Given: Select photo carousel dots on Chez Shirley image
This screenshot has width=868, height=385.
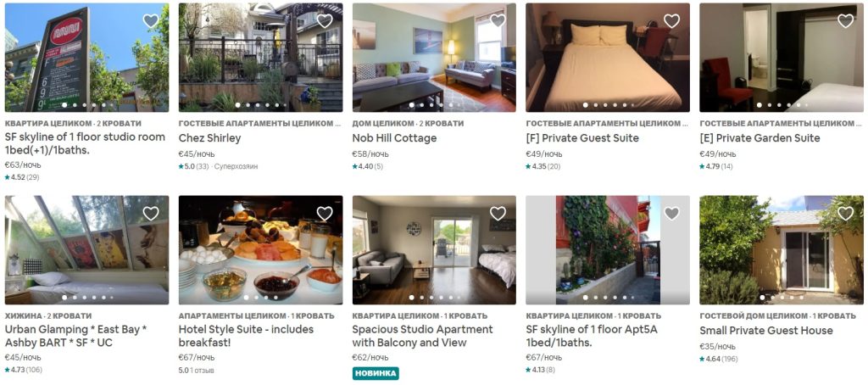Looking at the screenshot, I should 261,104.
